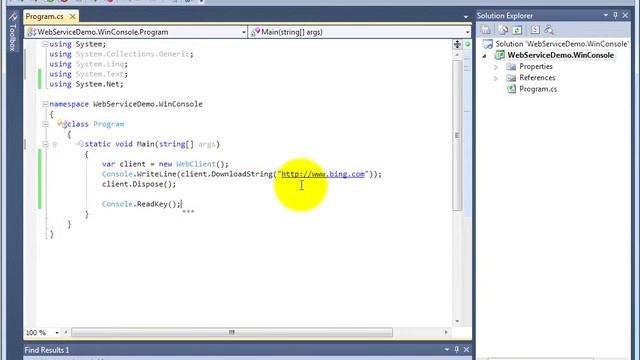Select the References tree item

(537, 78)
